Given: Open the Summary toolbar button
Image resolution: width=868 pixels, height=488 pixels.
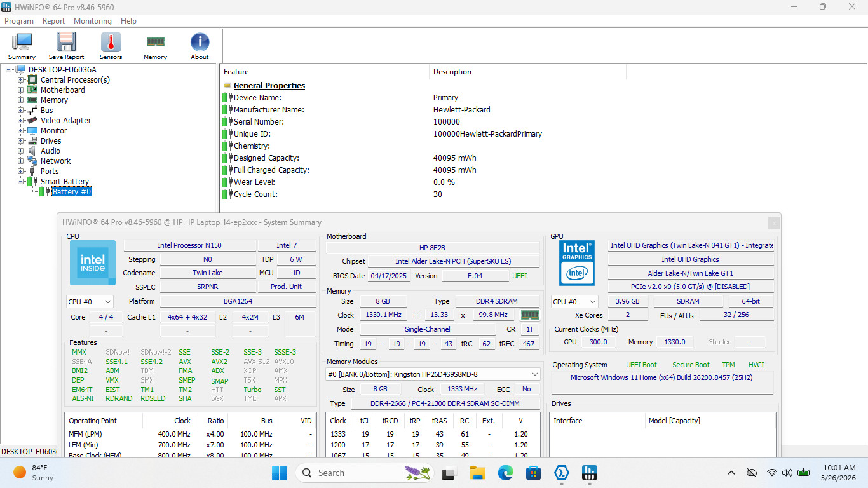Looking at the screenshot, I should click(22, 46).
